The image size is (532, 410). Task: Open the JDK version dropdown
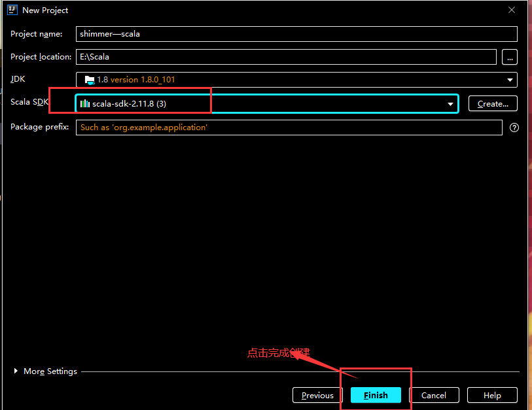coord(510,80)
